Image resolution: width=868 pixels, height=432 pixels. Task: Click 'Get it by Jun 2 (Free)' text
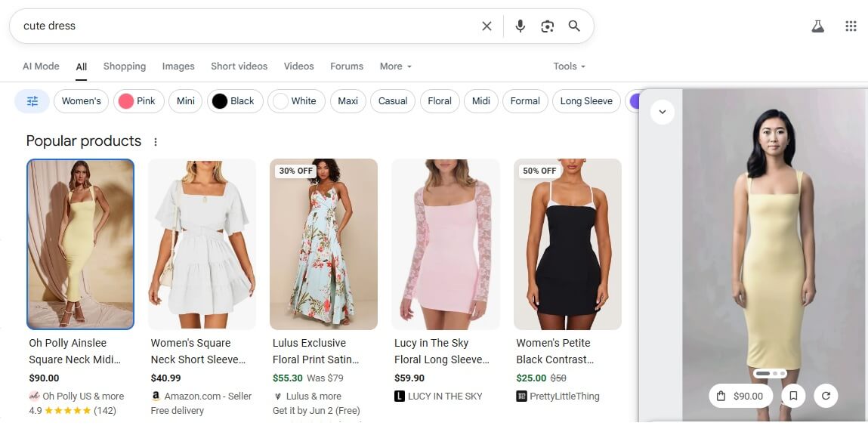316,410
